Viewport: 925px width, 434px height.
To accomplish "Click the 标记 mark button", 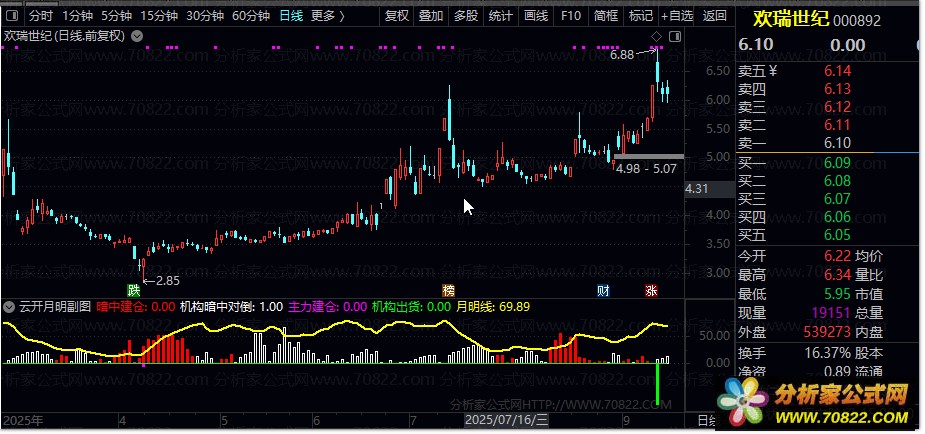I will tap(641, 15).
